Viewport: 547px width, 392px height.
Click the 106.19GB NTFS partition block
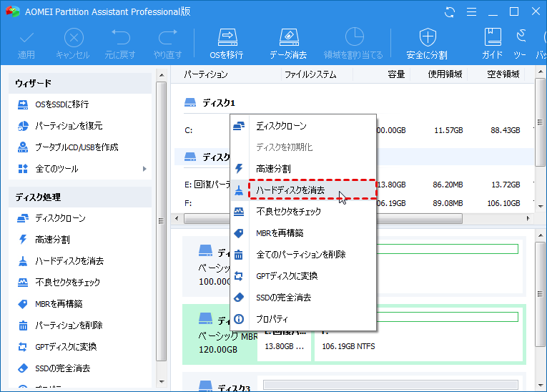pos(418,336)
